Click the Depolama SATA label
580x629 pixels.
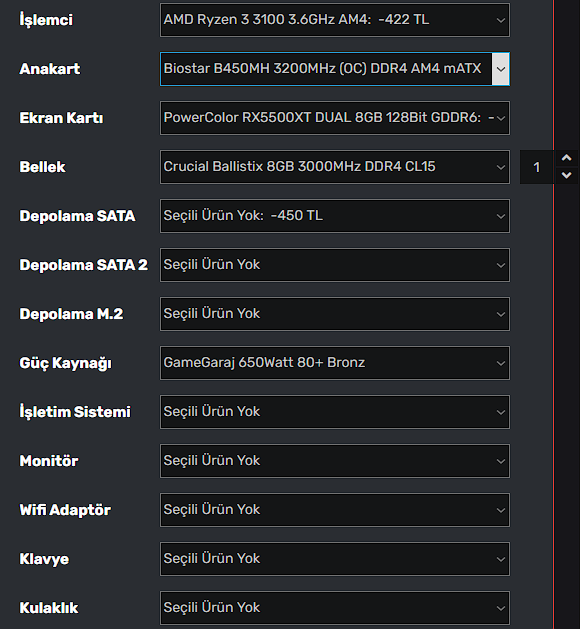point(77,216)
